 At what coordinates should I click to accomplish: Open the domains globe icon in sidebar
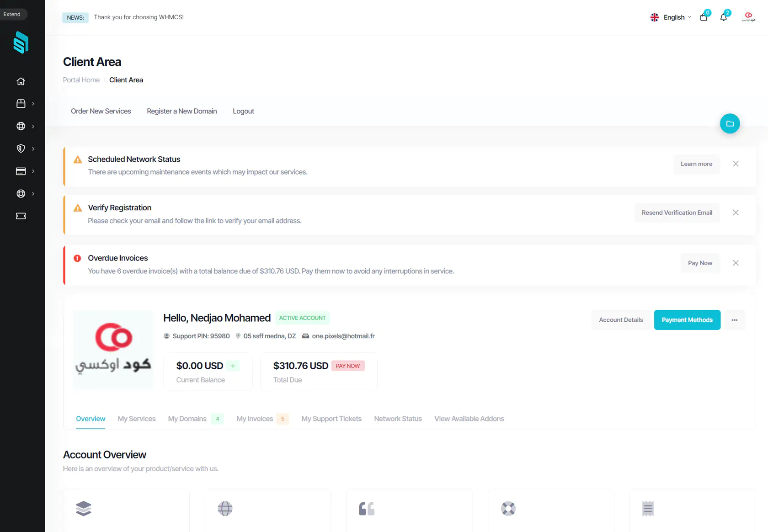pos(21,126)
